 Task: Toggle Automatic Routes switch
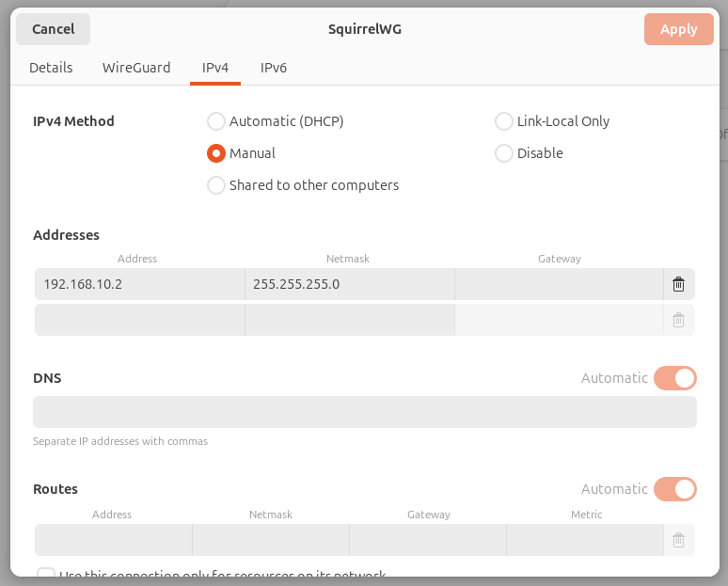(674, 489)
